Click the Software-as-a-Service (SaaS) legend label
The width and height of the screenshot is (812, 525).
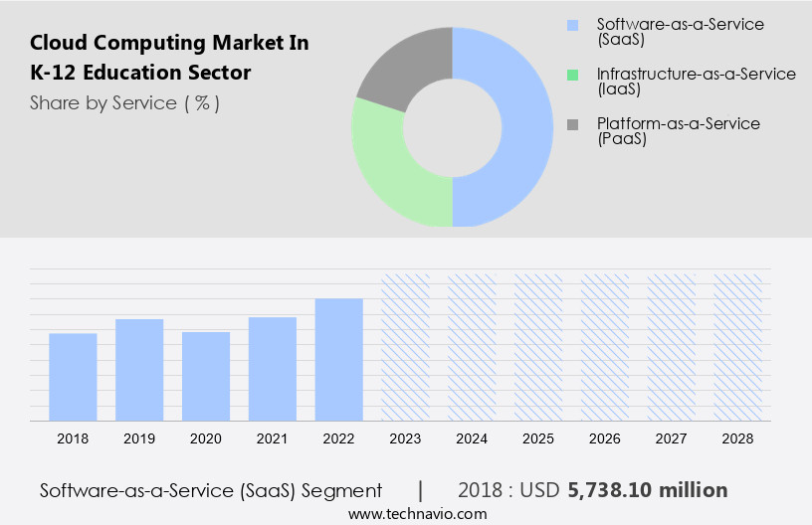[x=682, y=30]
